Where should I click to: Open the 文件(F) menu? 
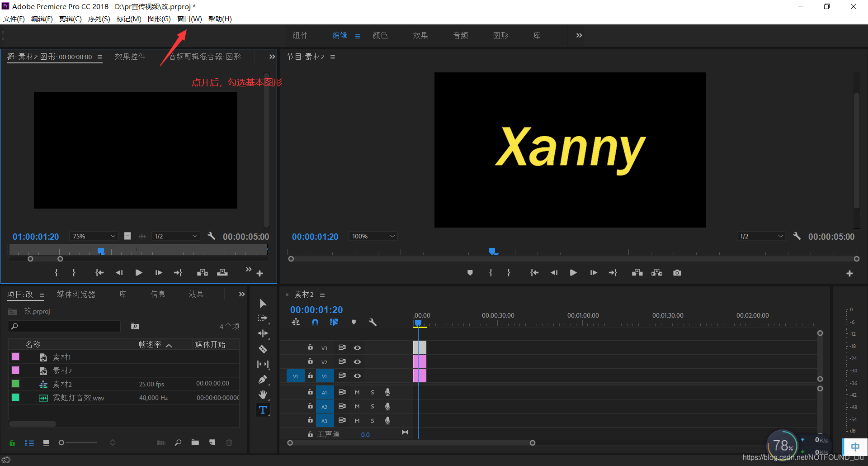[x=14, y=19]
